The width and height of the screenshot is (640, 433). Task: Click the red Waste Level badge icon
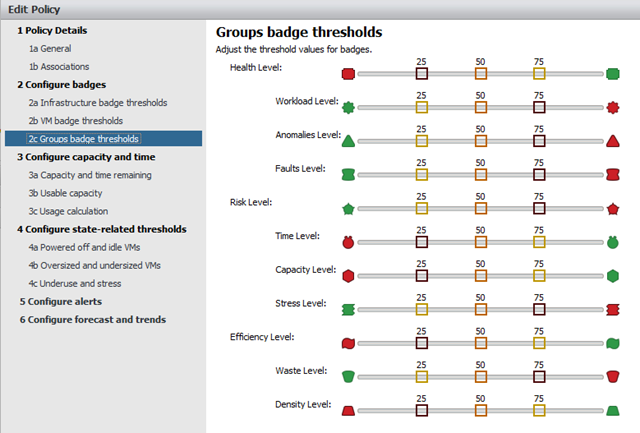point(614,376)
